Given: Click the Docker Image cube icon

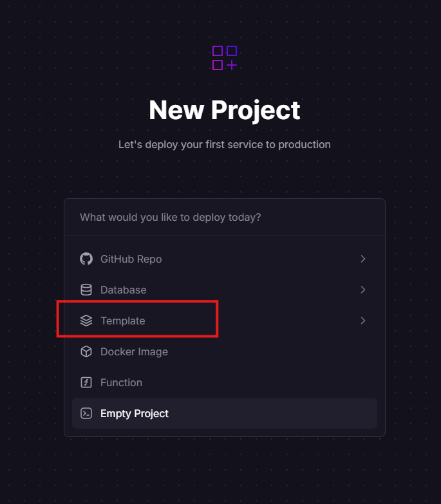Looking at the screenshot, I should click(x=86, y=351).
